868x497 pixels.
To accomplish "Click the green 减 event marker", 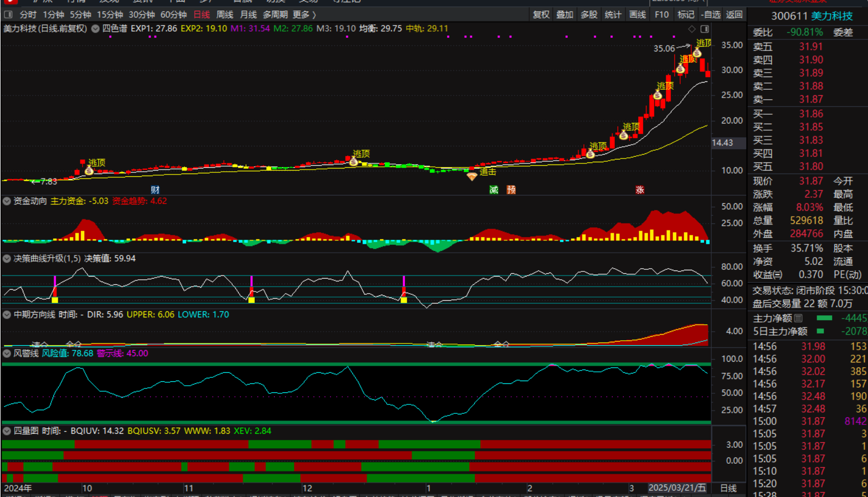I will click(494, 190).
